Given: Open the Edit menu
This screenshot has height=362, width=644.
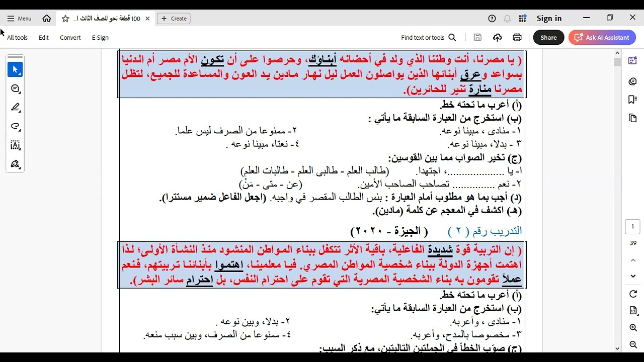Looking at the screenshot, I should pyautogui.click(x=44, y=38).
